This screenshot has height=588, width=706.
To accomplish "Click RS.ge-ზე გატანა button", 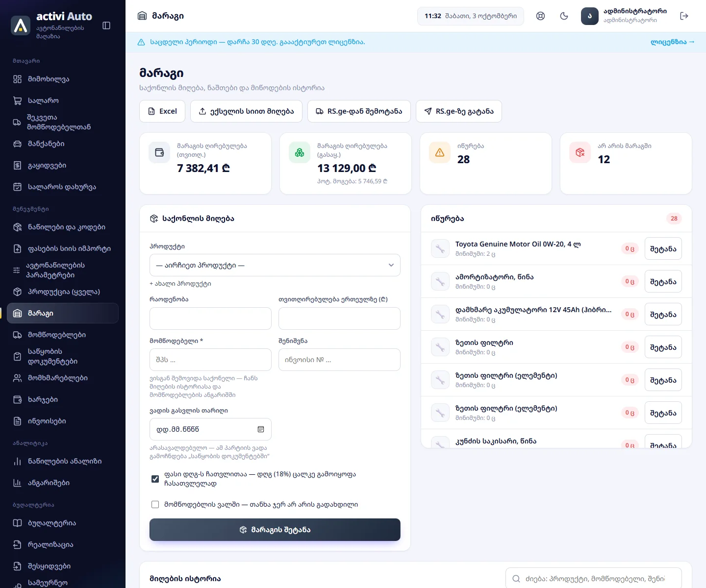I will 459,111.
